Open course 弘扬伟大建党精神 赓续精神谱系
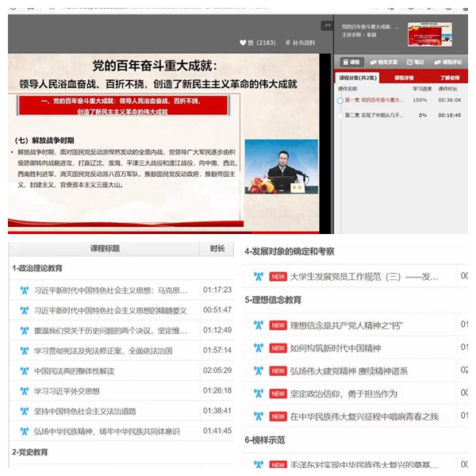476x476 pixels. pos(349,370)
